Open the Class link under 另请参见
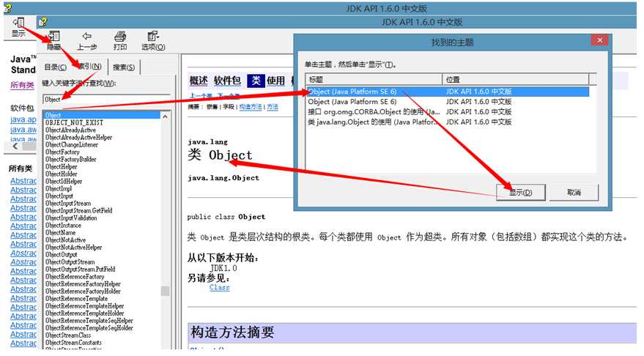This screenshot has height=356, width=644. pos(219,287)
